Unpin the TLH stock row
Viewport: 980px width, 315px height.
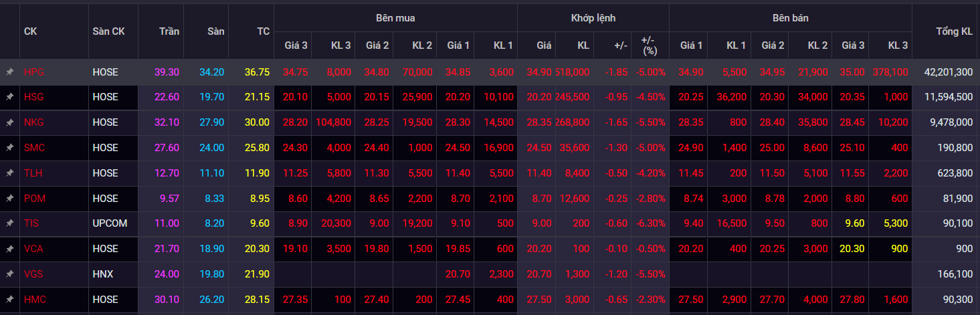pyautogui.click(x=10, y=173)
